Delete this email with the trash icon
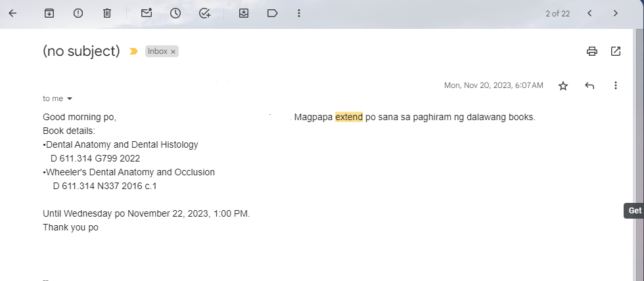 [106, 13]
